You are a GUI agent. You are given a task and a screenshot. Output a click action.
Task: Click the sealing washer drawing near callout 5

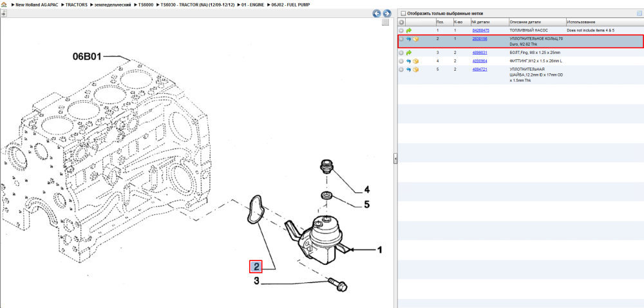click(x=327, y=195)
